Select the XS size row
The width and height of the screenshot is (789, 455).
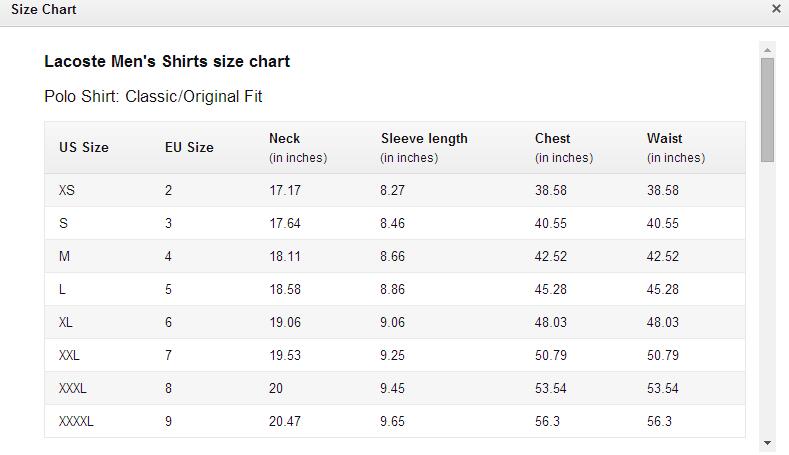click(x=394, y=190)
